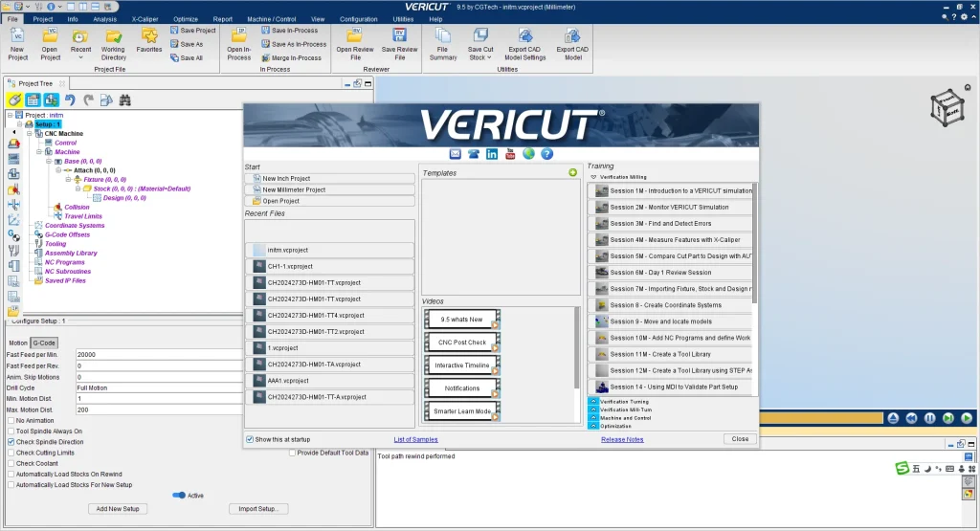Click the redo arrow in Project Tree toolbar
This screenshot has height=531, width=980.
[88, 100]
